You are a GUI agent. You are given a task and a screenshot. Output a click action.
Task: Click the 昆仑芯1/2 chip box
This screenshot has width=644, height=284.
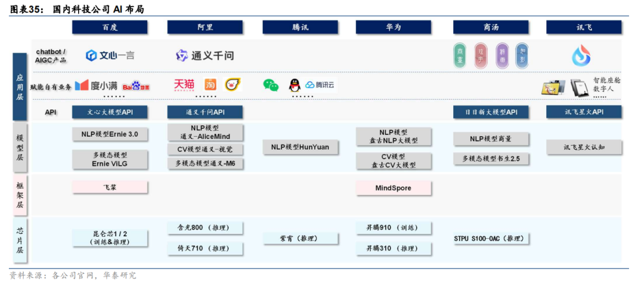pyautogui.click(x=110, y=238)
